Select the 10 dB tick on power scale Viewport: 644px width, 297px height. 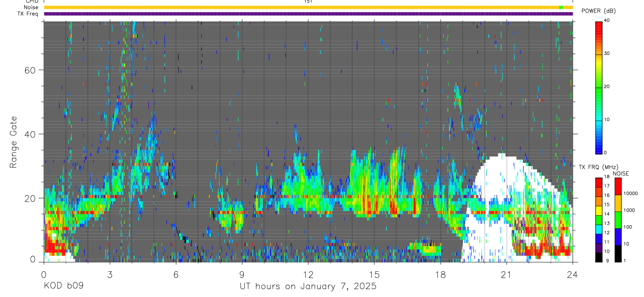point(607,119)
